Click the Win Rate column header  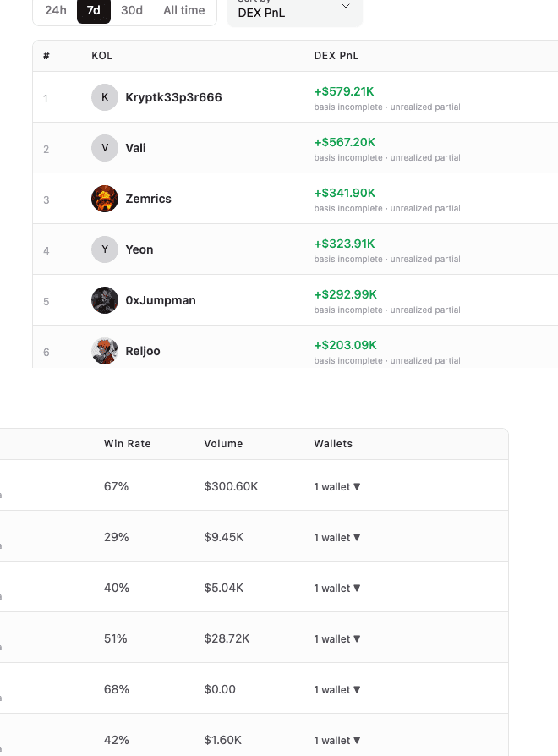click(127, 444)
